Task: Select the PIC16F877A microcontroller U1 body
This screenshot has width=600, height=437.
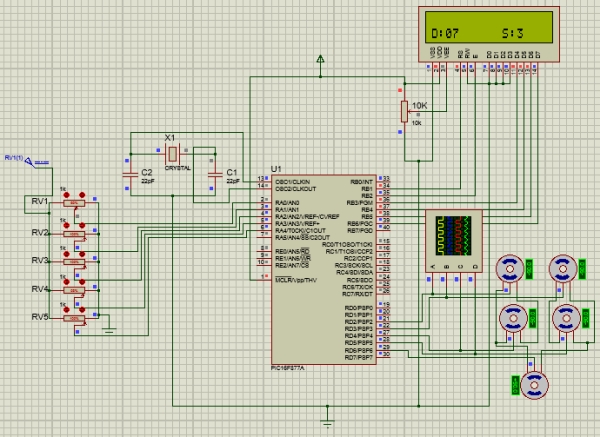Action: (324, 270)
